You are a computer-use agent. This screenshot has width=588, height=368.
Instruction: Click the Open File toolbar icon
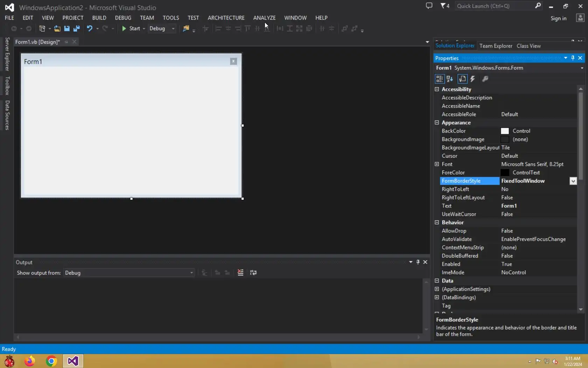pos(57,29)
